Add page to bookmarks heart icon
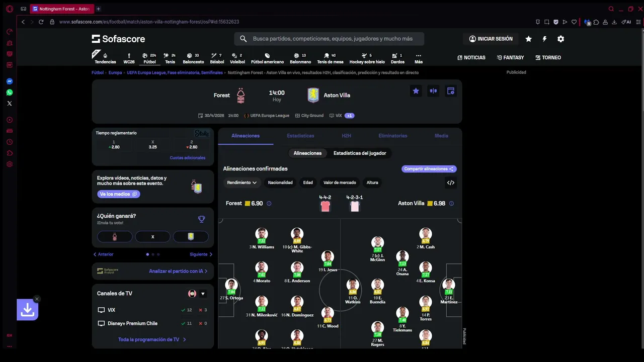Viewport: 644px width, 362px height. [574, 22]
